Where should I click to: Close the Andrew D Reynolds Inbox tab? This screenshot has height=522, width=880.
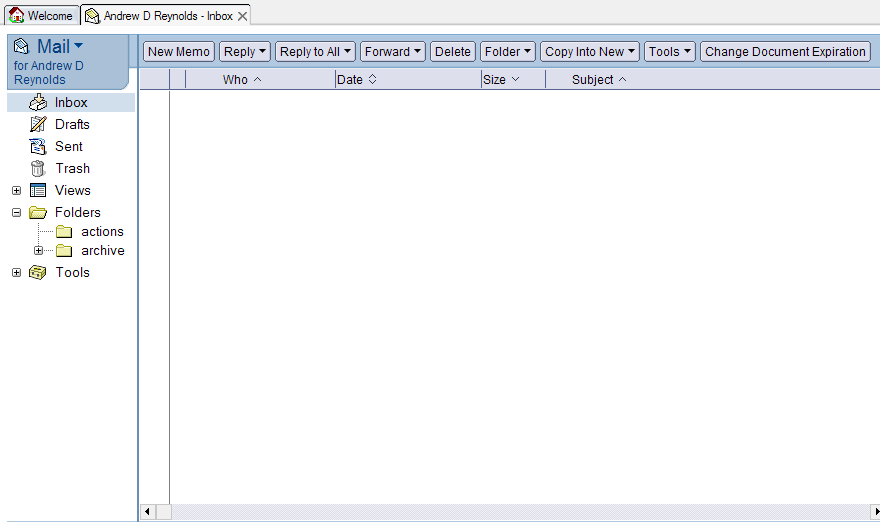242,17
